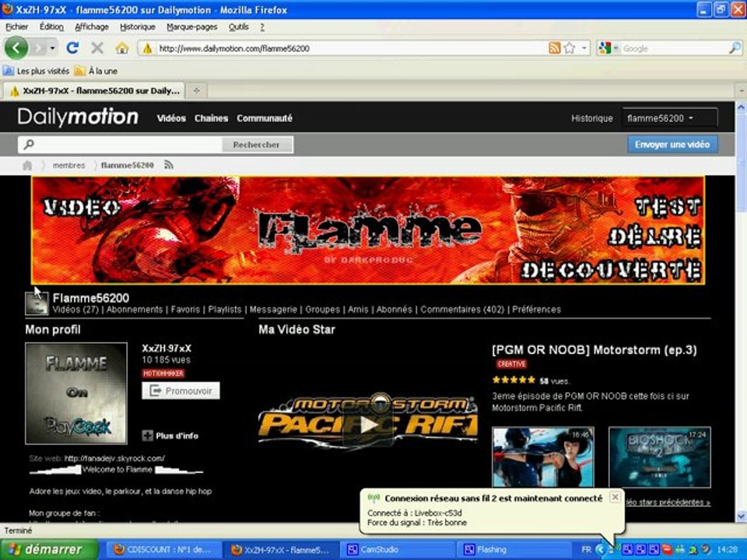Open Mirror's Edge video thumbnail 16:46
The width and height of the screenshot is (747, 560).
(543, 457)
